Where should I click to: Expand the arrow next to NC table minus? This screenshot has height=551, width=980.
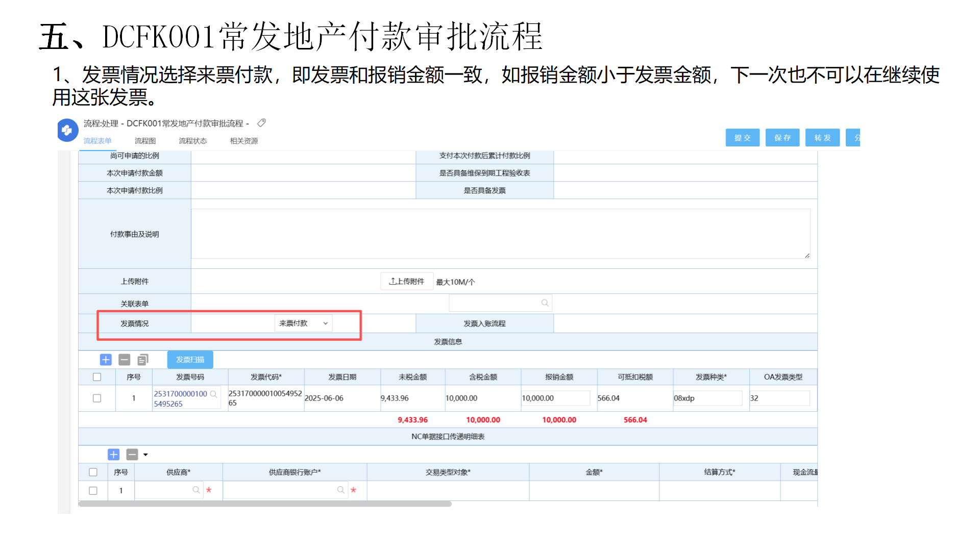145,455
